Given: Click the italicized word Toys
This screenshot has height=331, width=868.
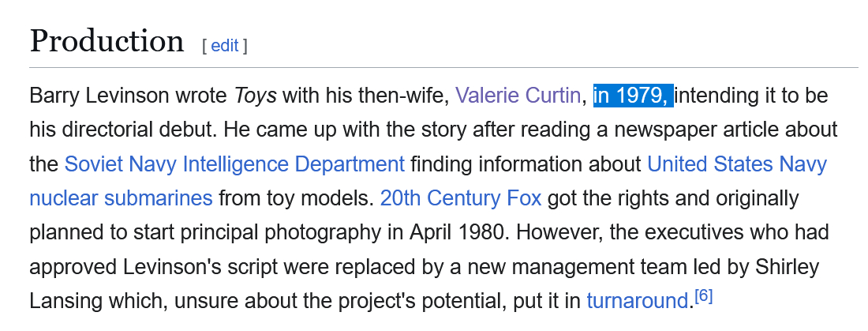Looking at the screenshot, I should tap(255, 96).
